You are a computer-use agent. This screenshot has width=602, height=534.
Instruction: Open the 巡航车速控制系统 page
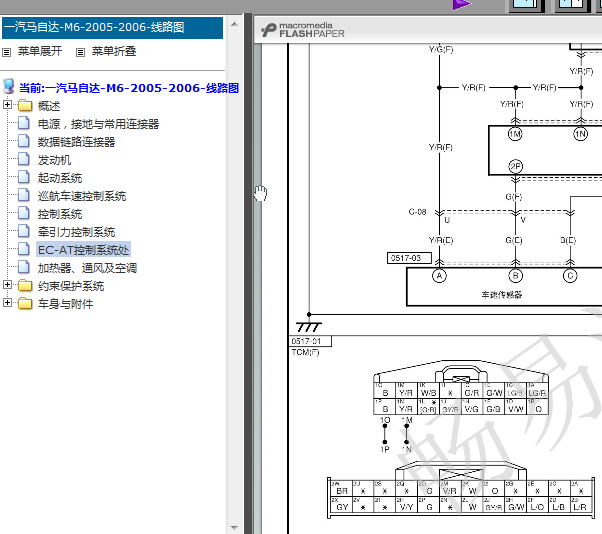click(x=82, y=196)
